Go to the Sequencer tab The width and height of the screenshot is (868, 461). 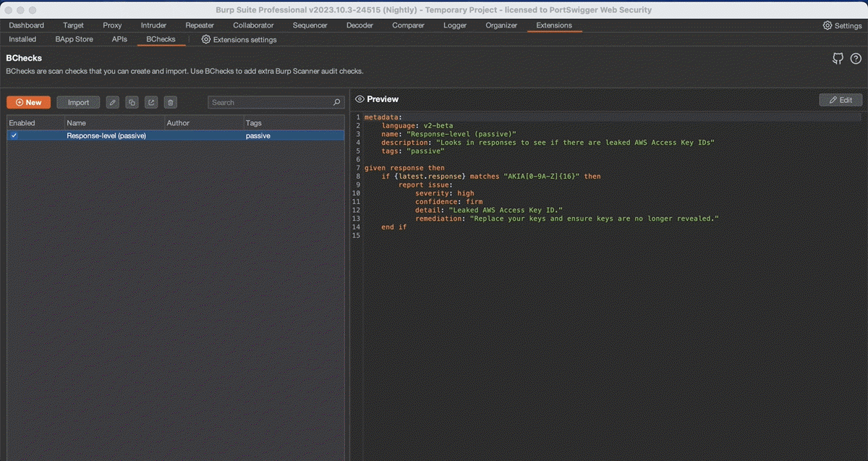pyautogui.click(x=310, y=25)
